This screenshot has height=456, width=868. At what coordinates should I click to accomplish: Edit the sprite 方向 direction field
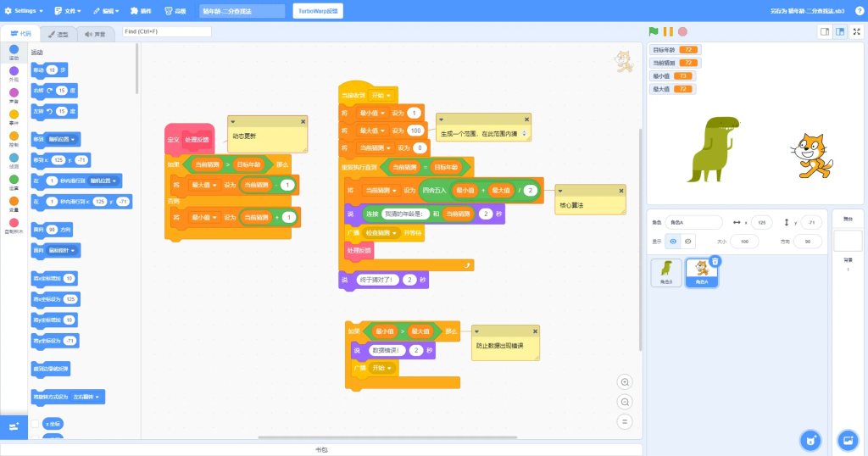(x=807, y=242)
